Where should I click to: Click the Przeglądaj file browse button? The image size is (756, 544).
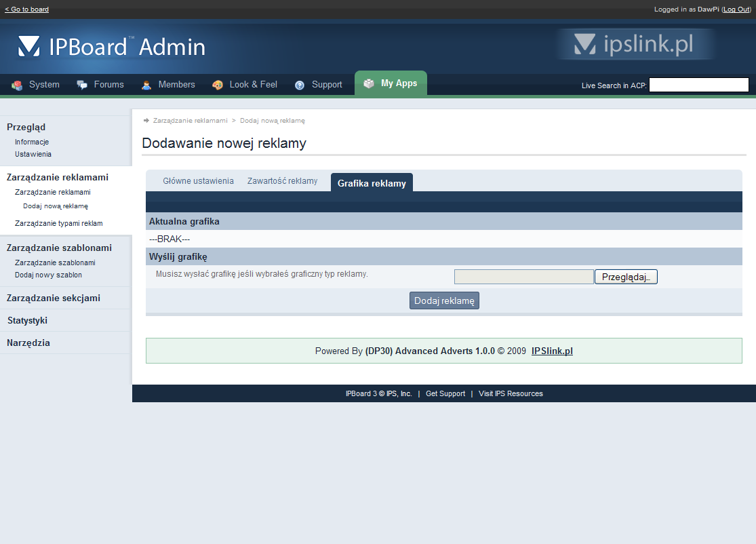(x=626, y=277)
